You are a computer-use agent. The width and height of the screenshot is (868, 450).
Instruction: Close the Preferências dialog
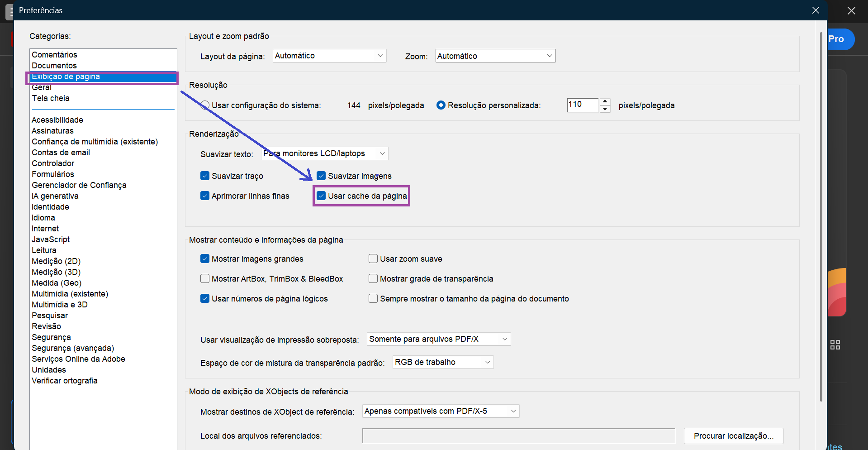816,10
